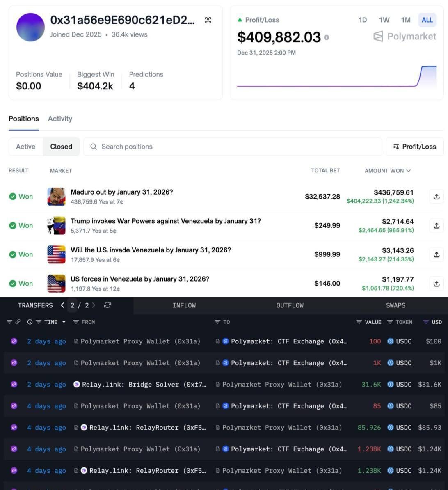This screenshot has height=490, width=448.
Task: Open the VALUE column filter
Action: [x=359, y=322]
